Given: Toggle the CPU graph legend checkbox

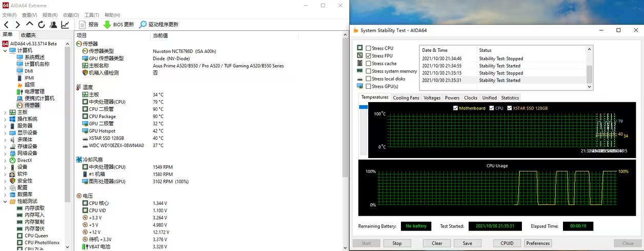Looking at the screenshot, I should tap(492, 108).
